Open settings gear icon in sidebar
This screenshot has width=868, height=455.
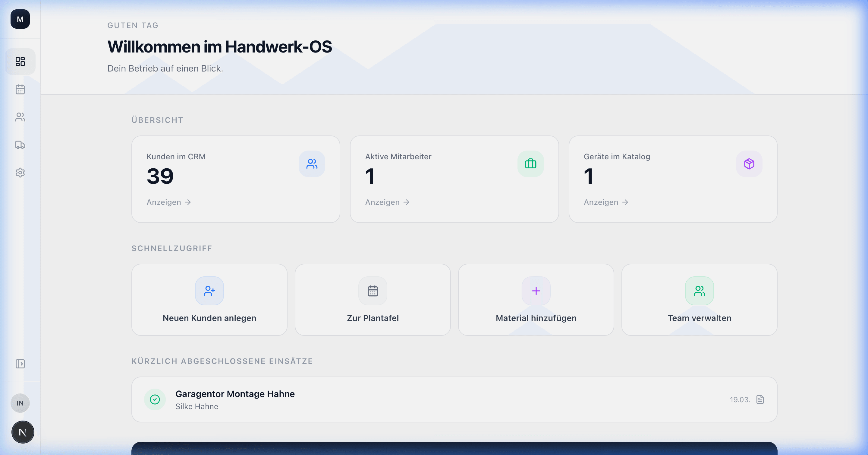(x=20, y=173)
